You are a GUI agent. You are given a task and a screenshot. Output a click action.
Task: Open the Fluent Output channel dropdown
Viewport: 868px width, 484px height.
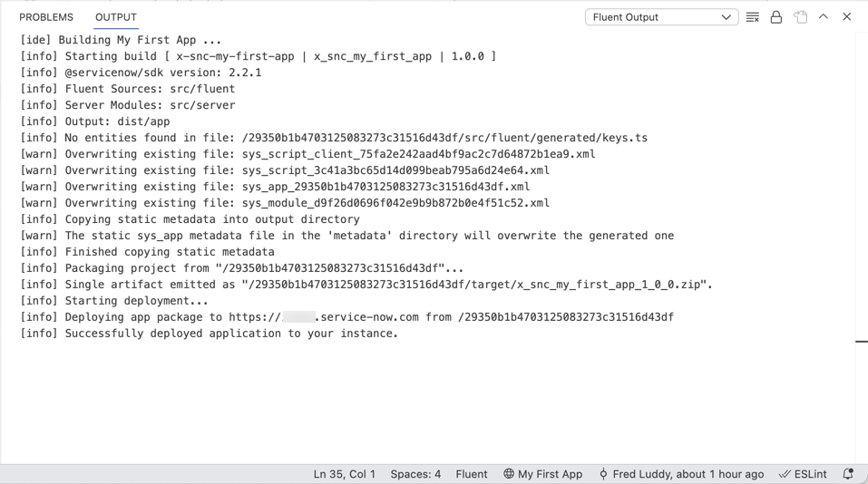click(x=661, y=17)
